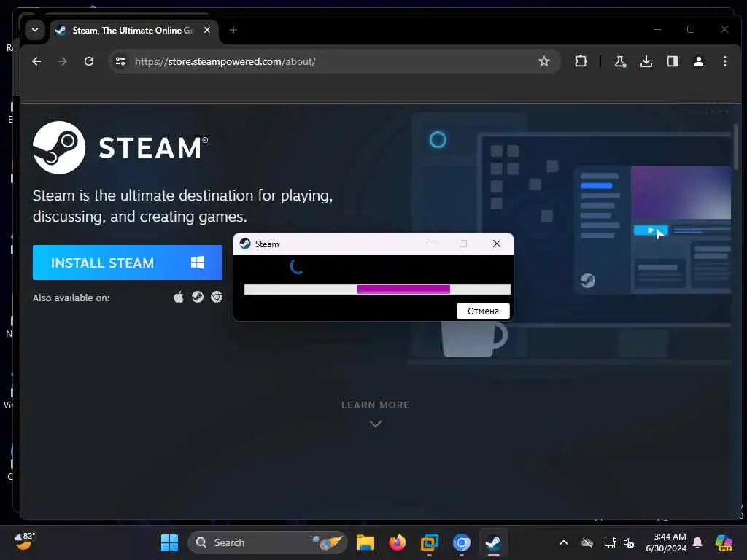
Task: Click the 'Also available on:' text
Action: point(71,298)
